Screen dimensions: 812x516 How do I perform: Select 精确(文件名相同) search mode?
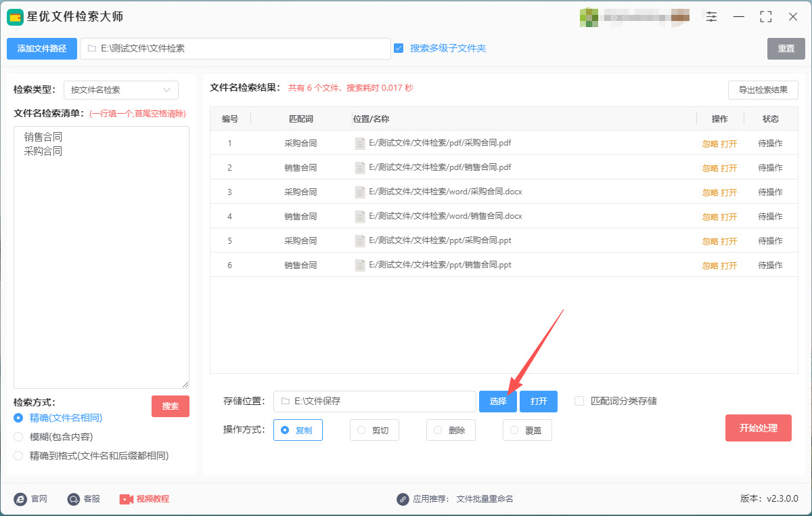[x=18, y=418]
